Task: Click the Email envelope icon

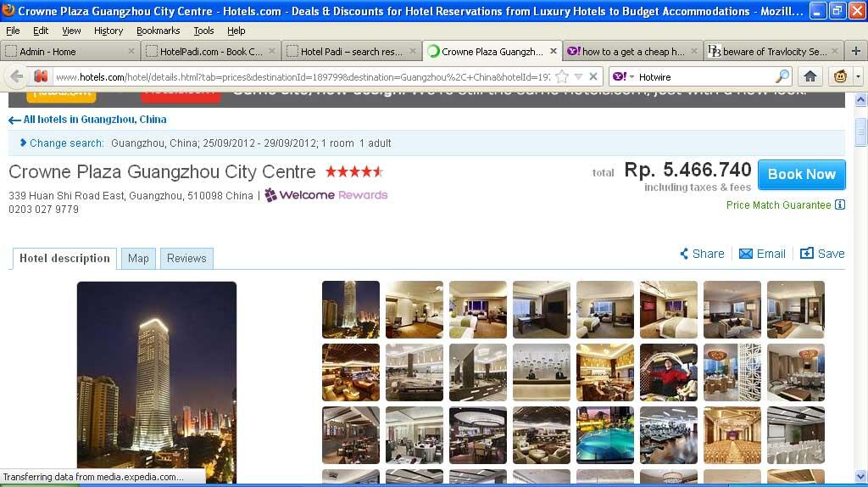Action: [x=746, y=254]
